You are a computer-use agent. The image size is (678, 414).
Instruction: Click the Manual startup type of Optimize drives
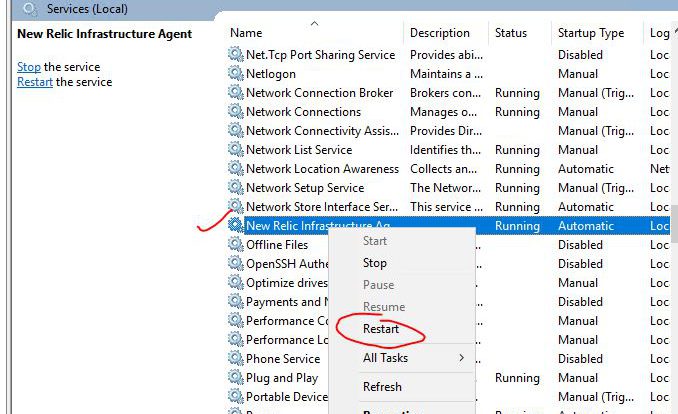[578, 283]
